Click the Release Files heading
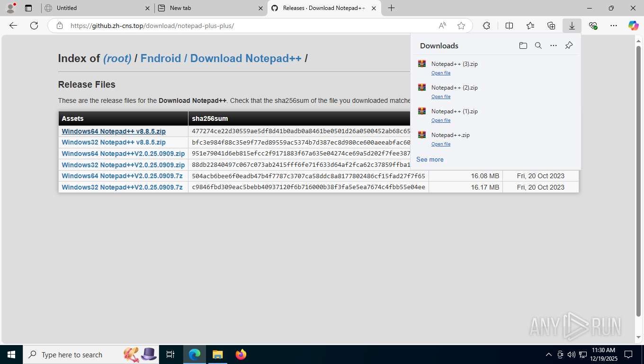Viewport: 644px width, 364px height. tap(87, 84)
